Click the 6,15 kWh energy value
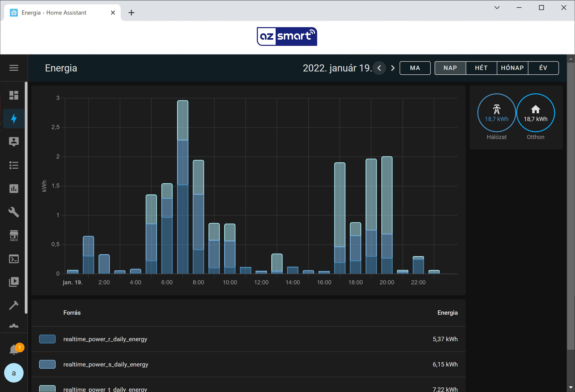The image size is (575, 392). [445, 364]
